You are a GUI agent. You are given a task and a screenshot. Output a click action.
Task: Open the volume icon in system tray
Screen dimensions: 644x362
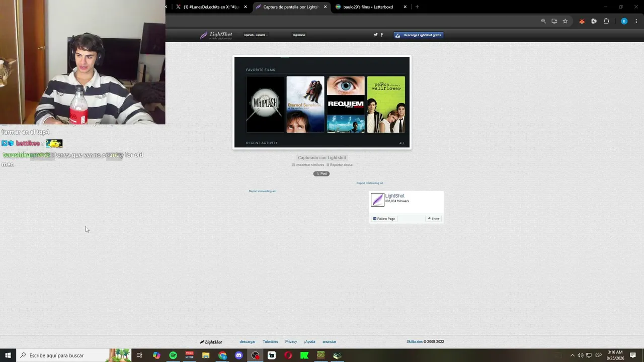(581, 355)
